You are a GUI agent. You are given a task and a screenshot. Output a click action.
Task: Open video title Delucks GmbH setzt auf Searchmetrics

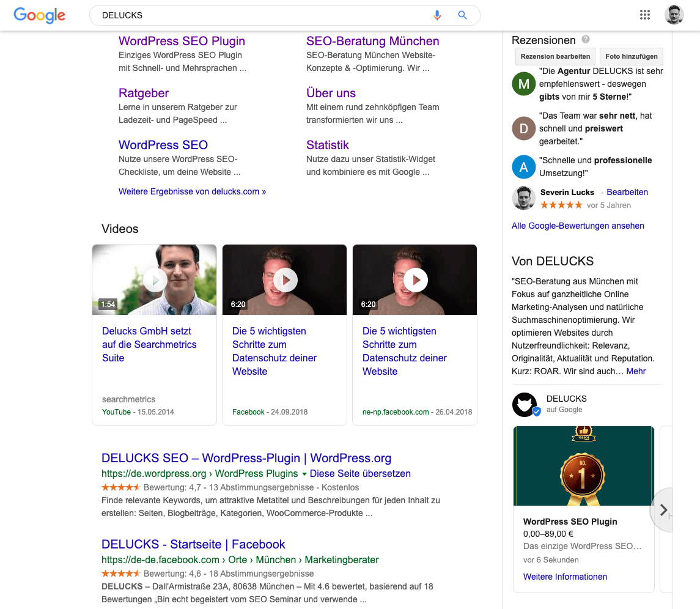(x=149, y=344)
